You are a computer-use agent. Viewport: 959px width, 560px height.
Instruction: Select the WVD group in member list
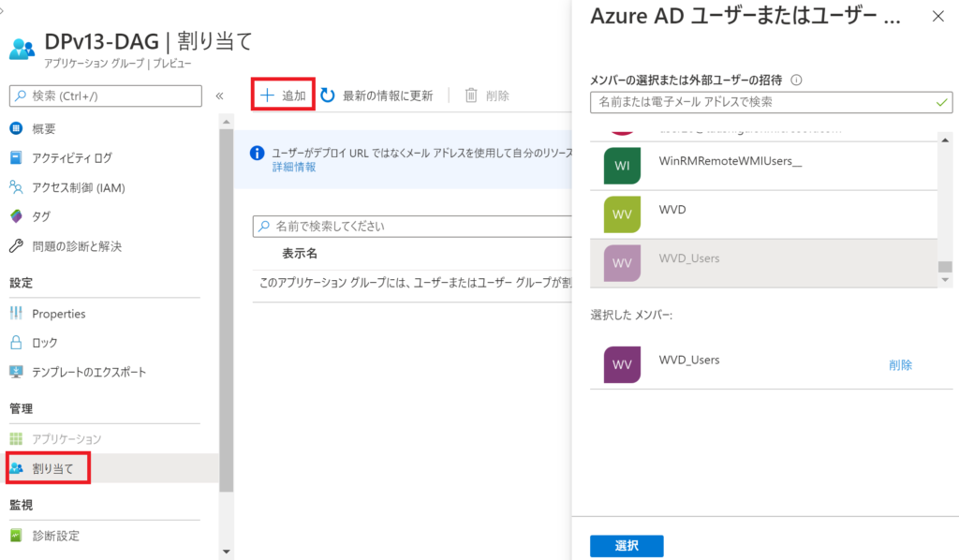(764, 214)
